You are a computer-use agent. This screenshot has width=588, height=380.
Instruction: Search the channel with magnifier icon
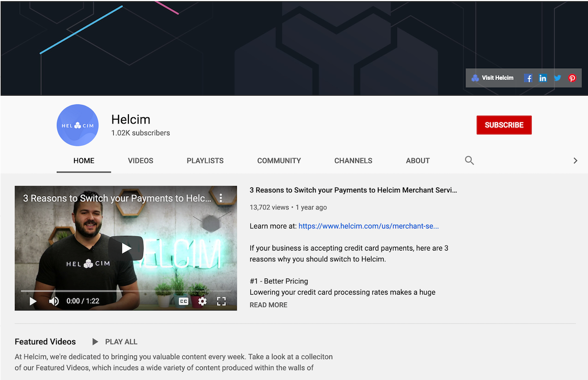point(469,160)
